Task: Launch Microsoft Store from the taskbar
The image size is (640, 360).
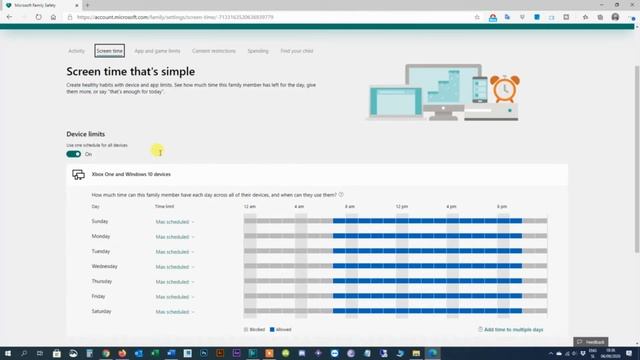Action: click(x=57, y=353)
